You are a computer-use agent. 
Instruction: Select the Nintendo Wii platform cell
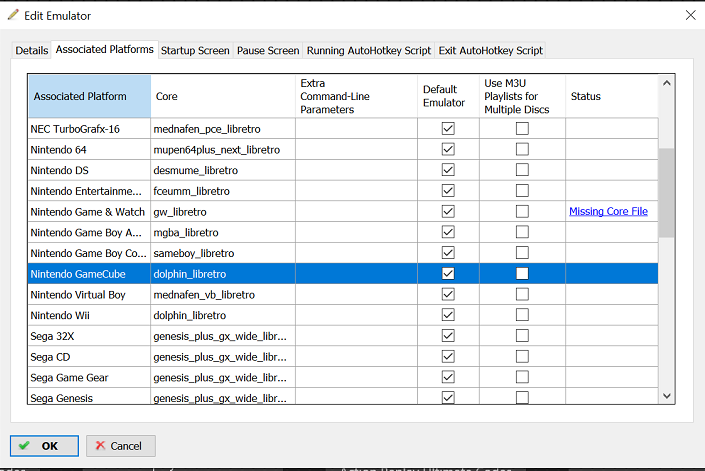pyautogui.click(x=89, y=315)
